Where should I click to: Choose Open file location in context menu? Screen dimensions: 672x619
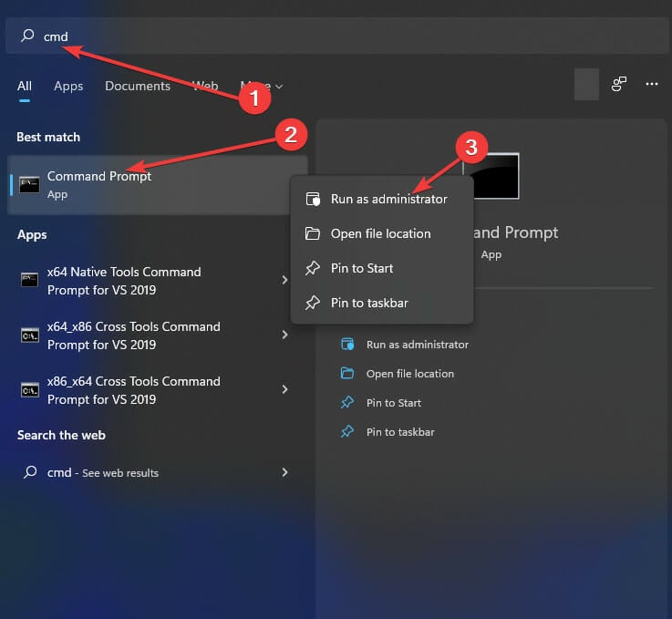click(x=382, y=233)
